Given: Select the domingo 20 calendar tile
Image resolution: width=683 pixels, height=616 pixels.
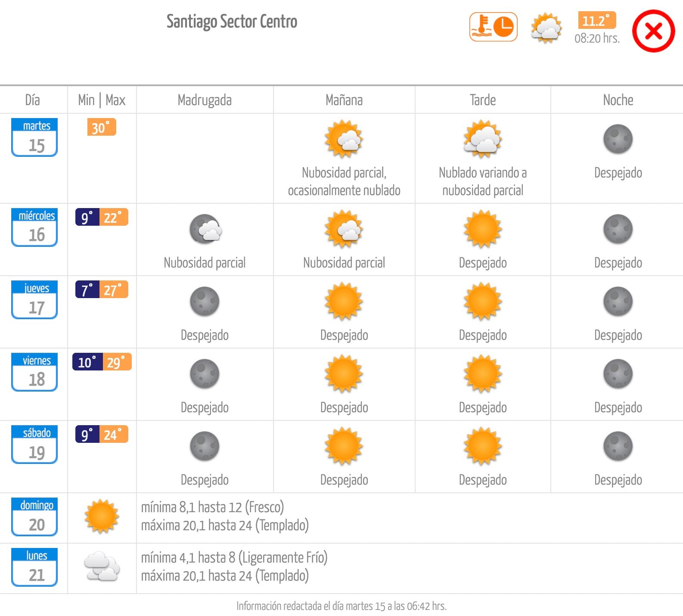Looking at the screenshot, I should coord(34,517).
